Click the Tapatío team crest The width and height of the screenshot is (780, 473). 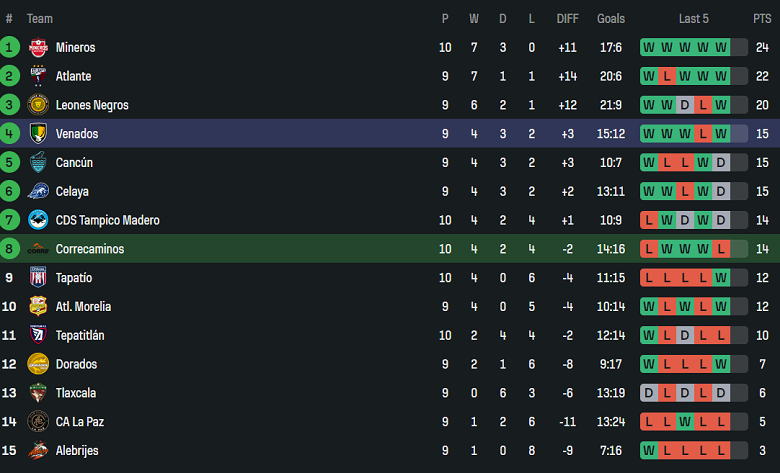(x=38, y=278)
